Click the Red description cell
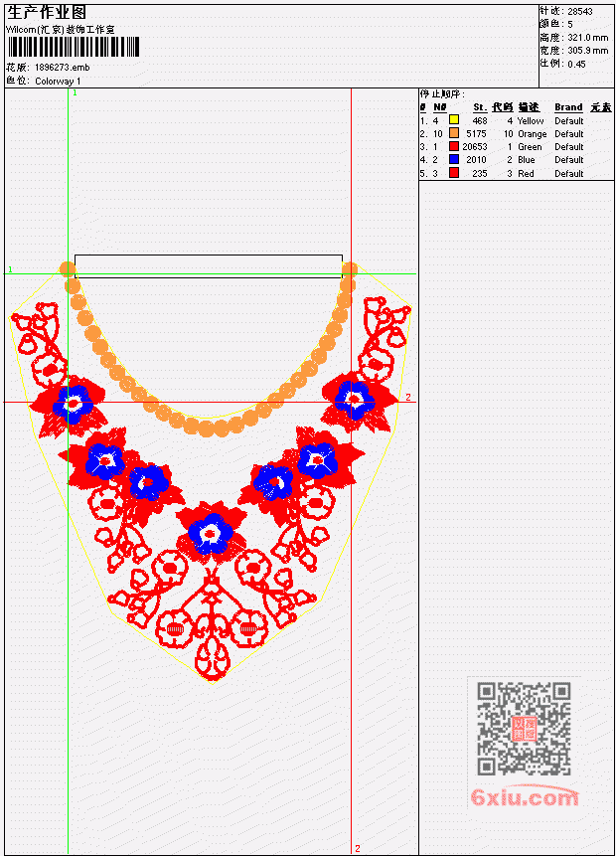 526,174
